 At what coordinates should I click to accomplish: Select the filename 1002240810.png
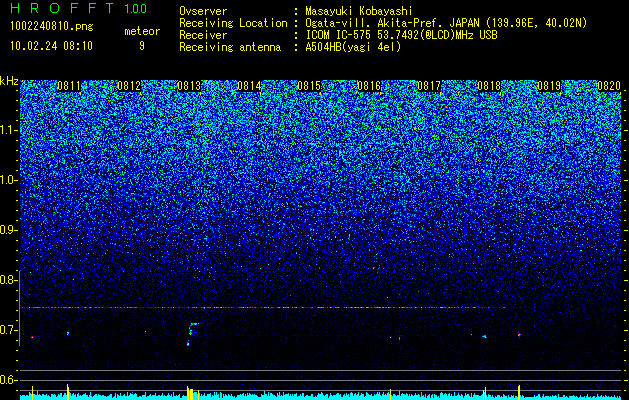(x=52, y=27)
